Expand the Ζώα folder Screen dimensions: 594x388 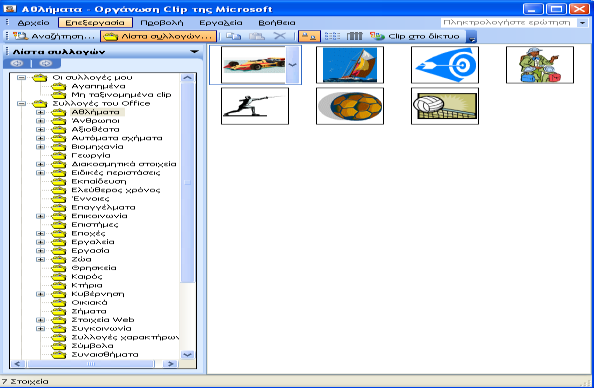[40, 260]
